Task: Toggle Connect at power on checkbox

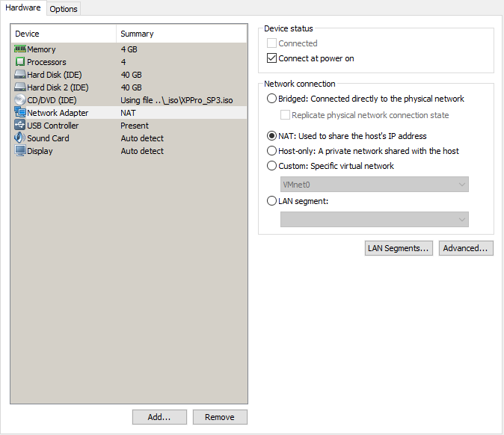Action: click(271, 58)
